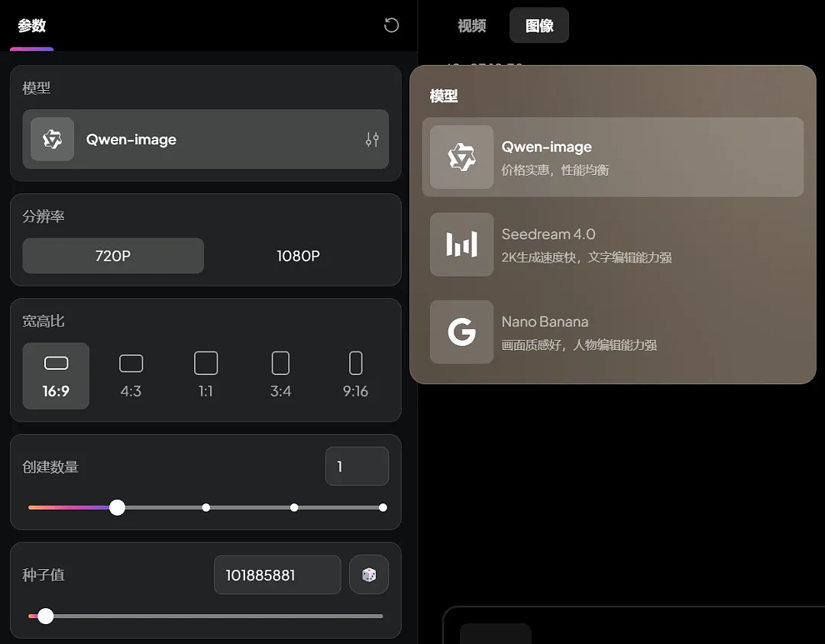Screen dimensions: 825x644
Task: Click the Qwen-image logo in the model popup
Action: (x=461, y=157)
